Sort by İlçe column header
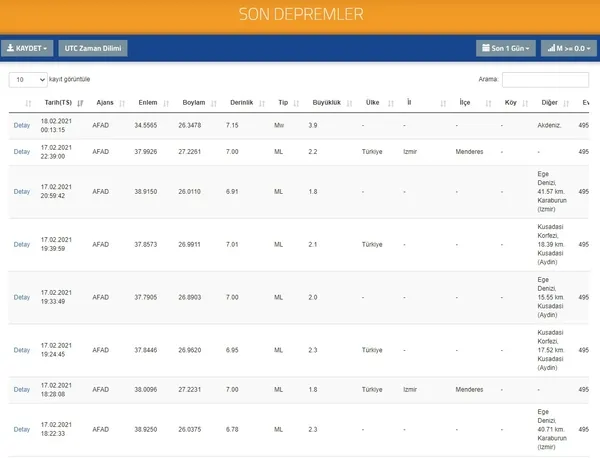This screenshot has height=458, width=600. coord(464,102)
